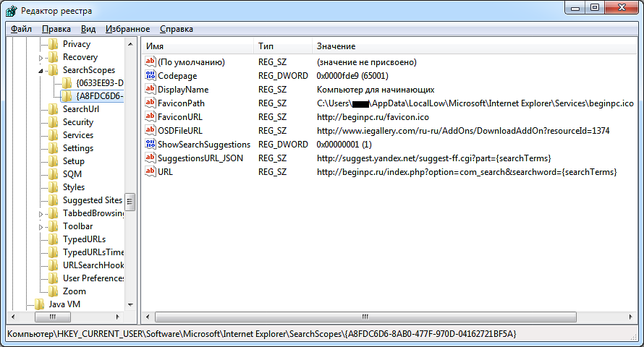Expand the Toolbar tree node
Viewport: 644px width, 347px height.
point(41,227)
